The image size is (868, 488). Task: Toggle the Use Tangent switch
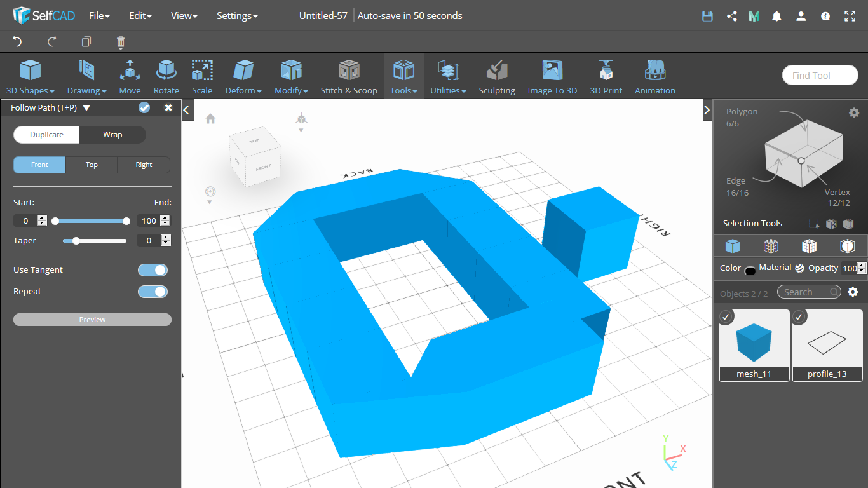pyautogui.click(x=153, y=270)
